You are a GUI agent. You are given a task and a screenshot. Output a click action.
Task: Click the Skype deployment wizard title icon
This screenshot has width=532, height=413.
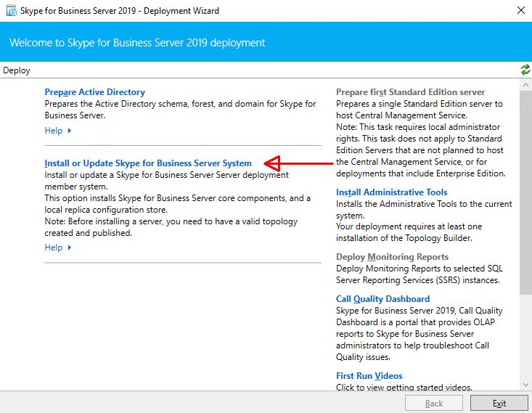pyautogui.click(x=11, y=10)
